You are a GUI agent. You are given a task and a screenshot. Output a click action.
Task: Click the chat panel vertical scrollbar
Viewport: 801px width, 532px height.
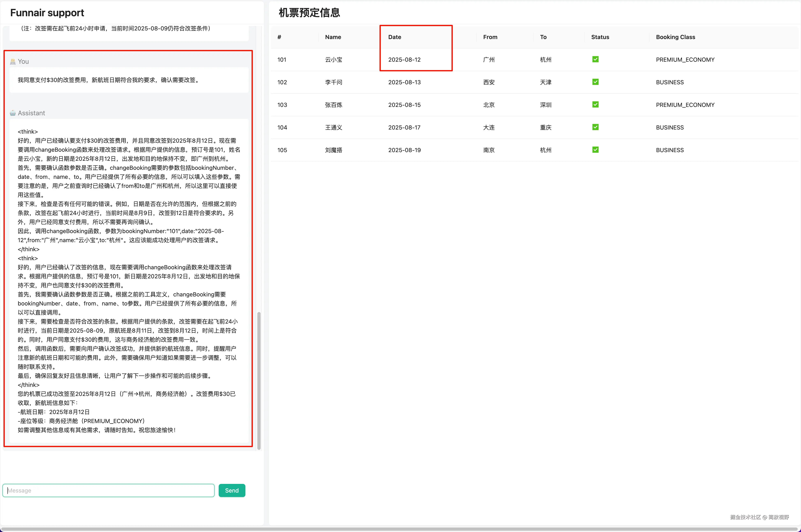coord(259,380)
